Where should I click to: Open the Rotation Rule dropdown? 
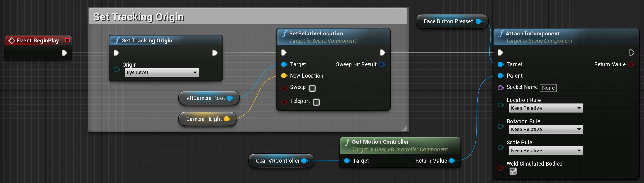click(x=546, y=129)
